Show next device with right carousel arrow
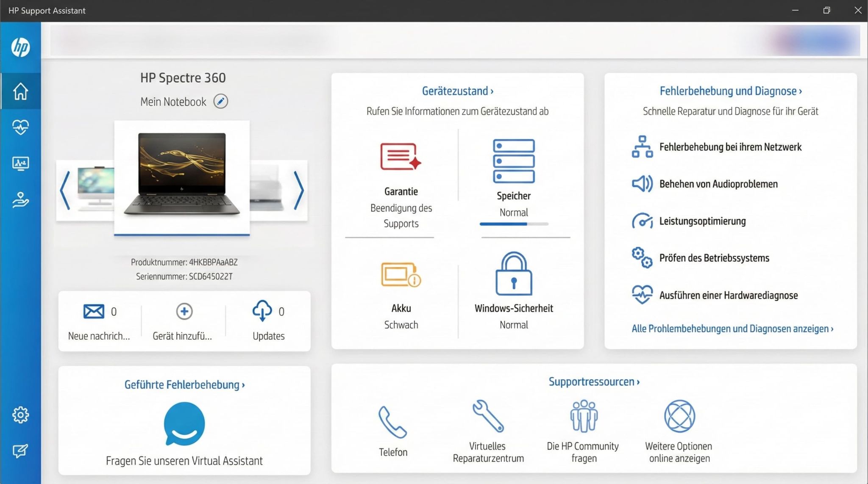 [x=299, y=190]
